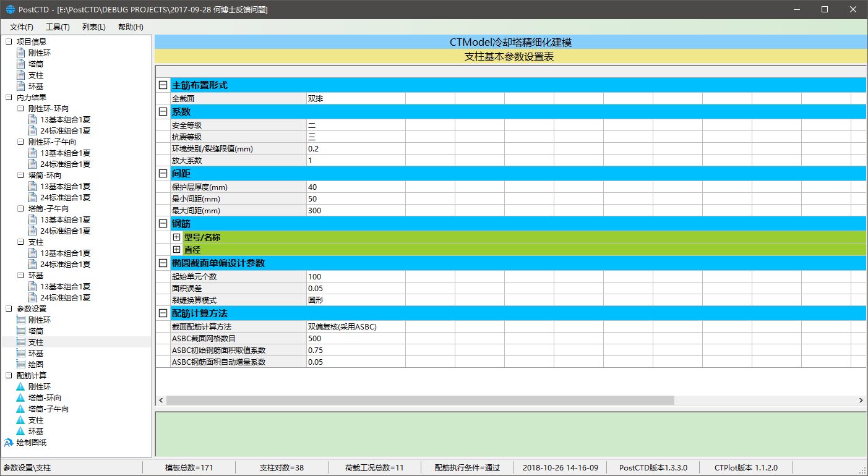
Task: Click the warning icon next to 塔筒-子午向
Action: click(20, 409)
